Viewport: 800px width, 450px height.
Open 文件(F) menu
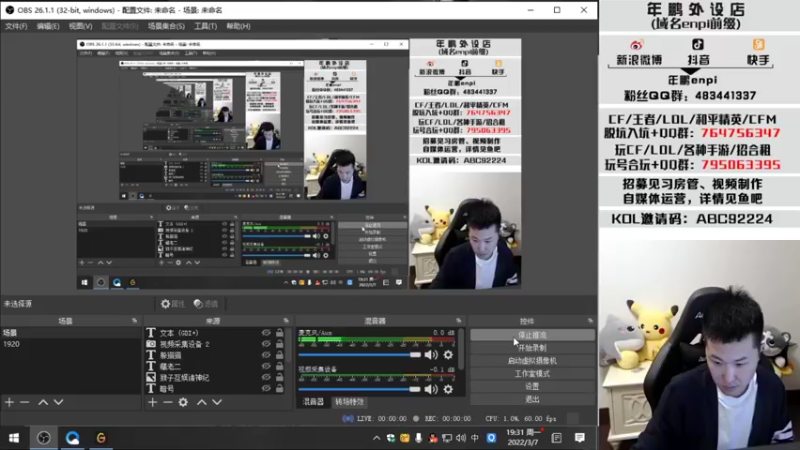pyautogui.click(x=16, y=26)
